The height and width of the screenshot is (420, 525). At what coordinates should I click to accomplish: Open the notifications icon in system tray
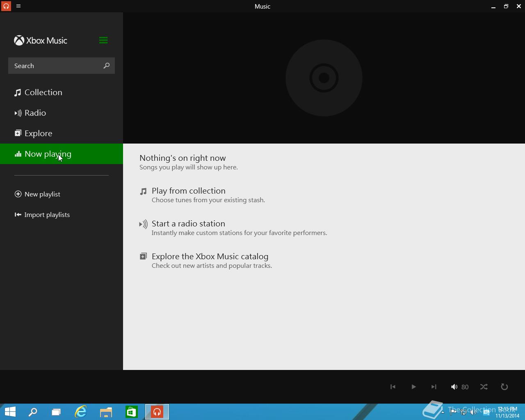point(486,412)
